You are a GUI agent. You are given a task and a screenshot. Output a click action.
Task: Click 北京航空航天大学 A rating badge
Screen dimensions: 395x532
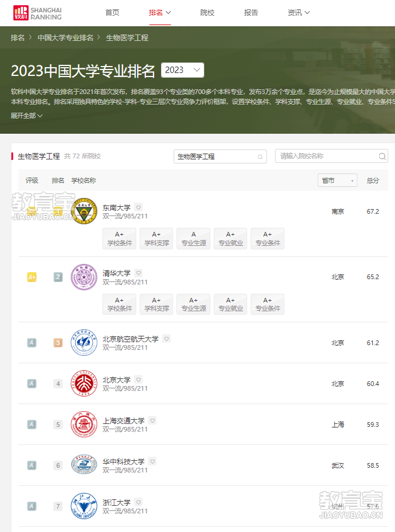(32, 343)
